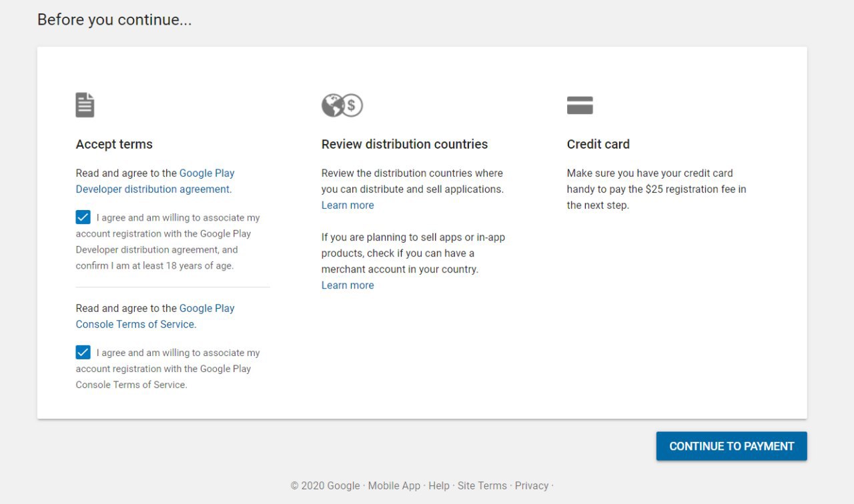Screen dimensions: 854x504
Task: Click the Credit card heading
Action: pyautogui.click(x=598, y=144)
